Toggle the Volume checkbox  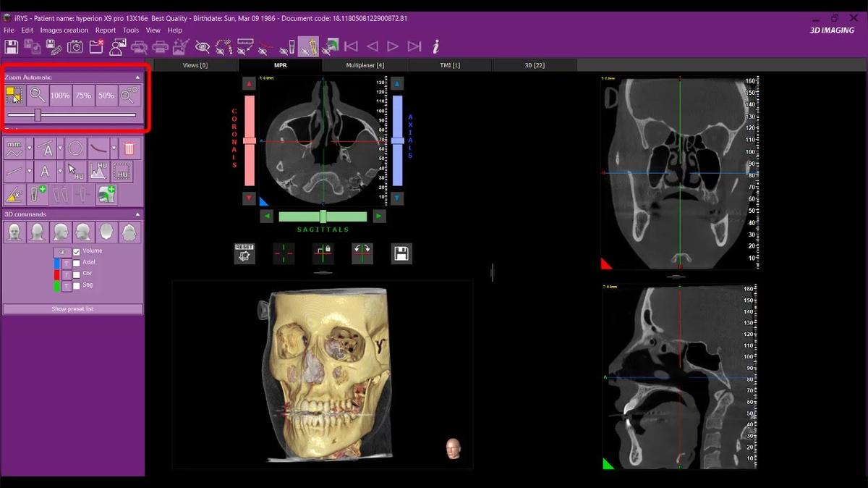(x=77, y=252)
